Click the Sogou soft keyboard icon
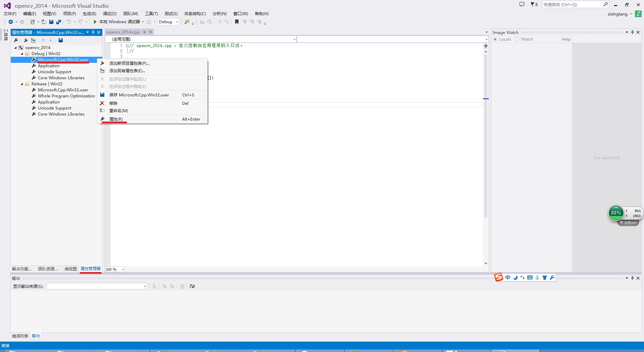This screenshot has height=352, width=644. [530, 277]
